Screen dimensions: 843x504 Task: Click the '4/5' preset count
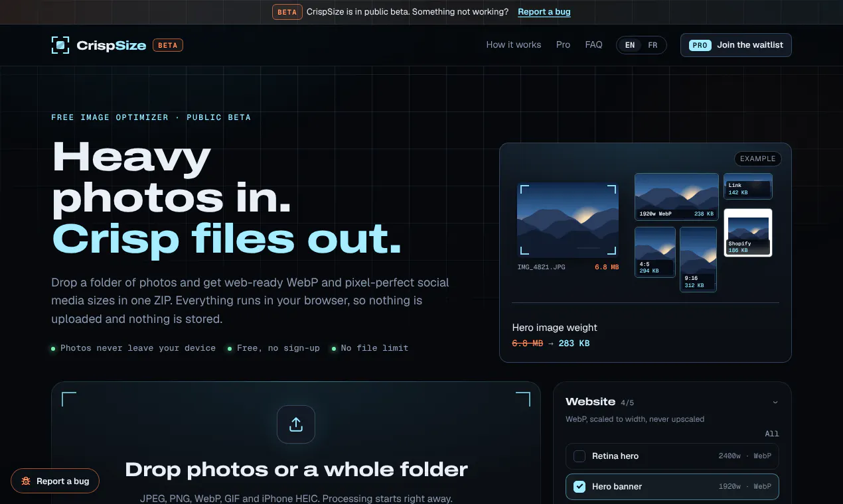[627, 403]
